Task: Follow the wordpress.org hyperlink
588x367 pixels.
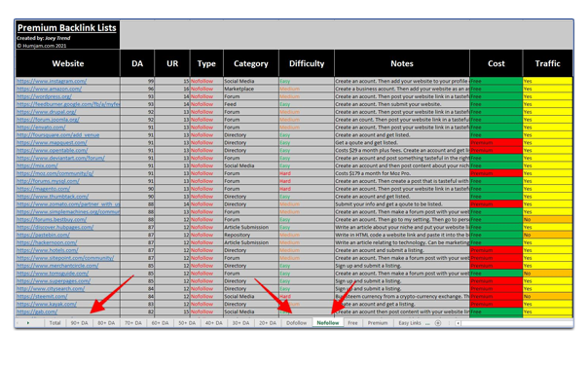Action: [x=44, y=96]
